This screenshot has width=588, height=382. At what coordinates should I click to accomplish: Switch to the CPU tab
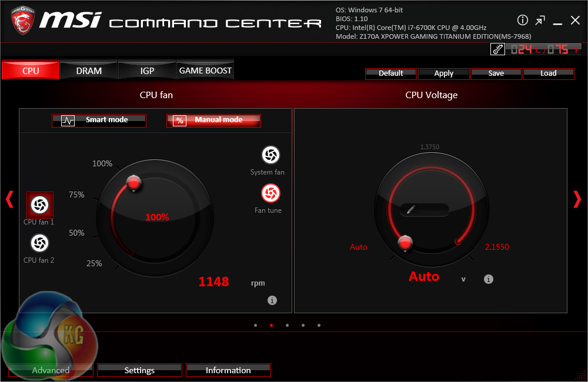click(31, 70)
